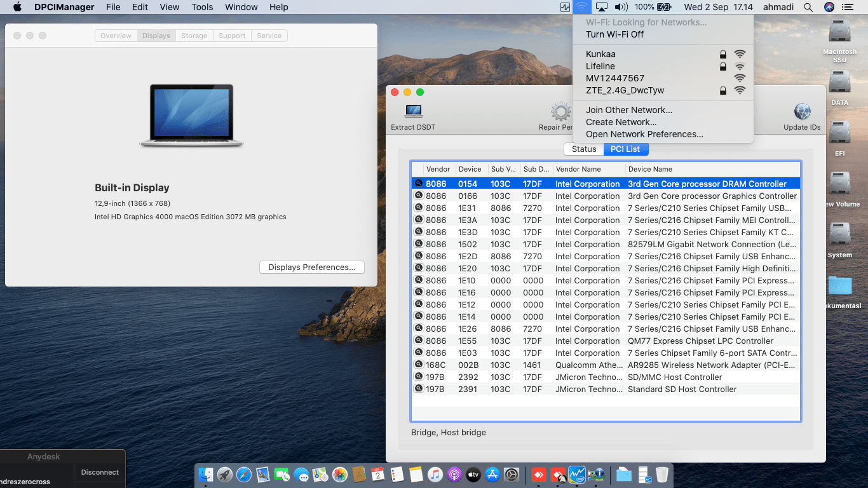Launch Safari from the Dock
The height and width of the screenshot is (488, 868).
[x=243, y=474]
